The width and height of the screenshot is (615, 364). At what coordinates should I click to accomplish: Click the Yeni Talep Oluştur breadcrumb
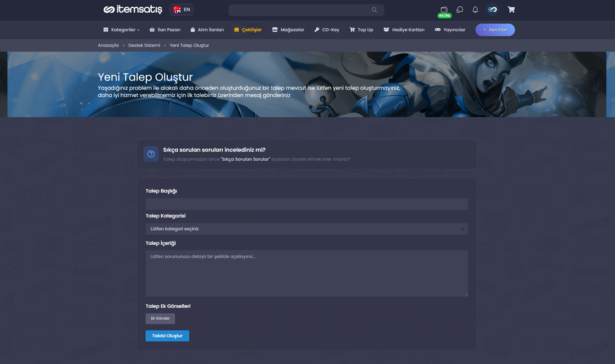pyautogui.click(x=189, y=45)
